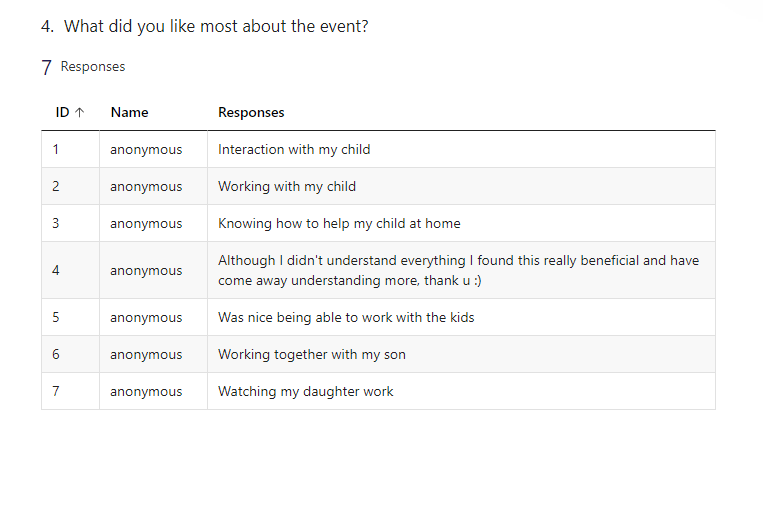Click the Name column header
The image size is (763, 513).
[x=129, y=112]
